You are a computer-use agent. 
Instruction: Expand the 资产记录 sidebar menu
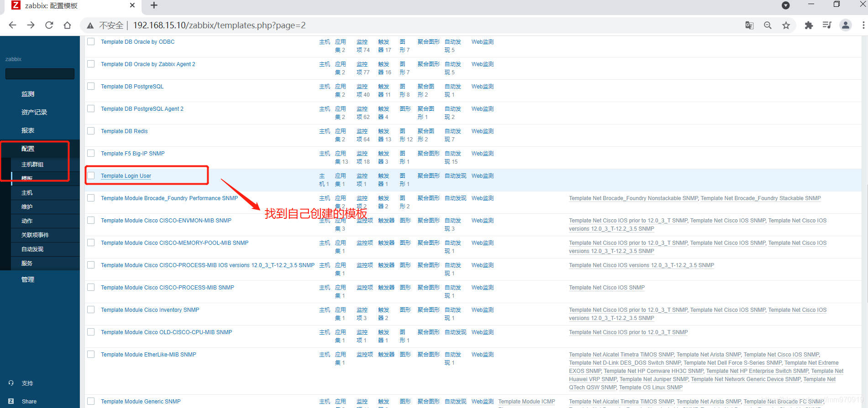(34, 112)
